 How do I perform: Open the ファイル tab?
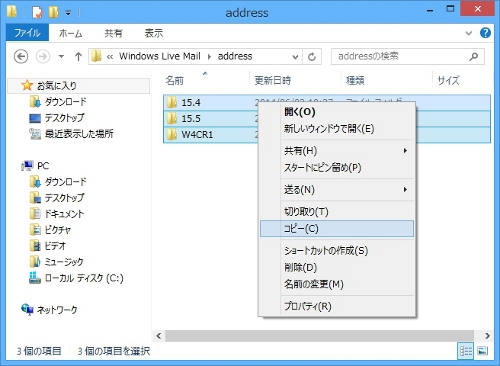[x=27, y=33]
